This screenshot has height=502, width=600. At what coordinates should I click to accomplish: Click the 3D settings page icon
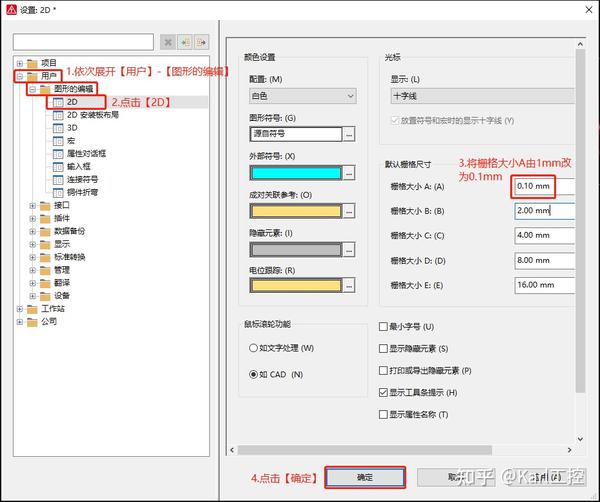click(x=58, y=128)
